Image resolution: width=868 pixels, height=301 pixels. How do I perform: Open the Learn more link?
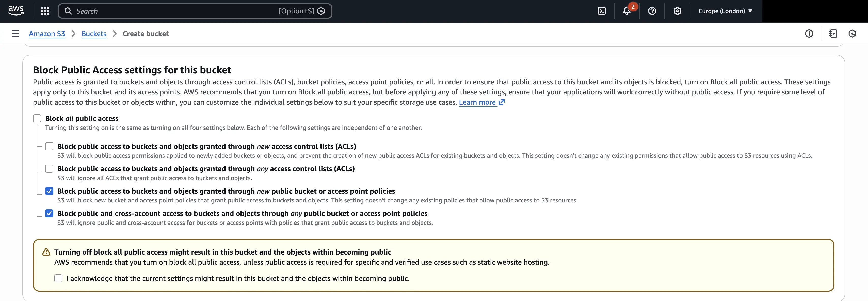(x=477, y=102)
